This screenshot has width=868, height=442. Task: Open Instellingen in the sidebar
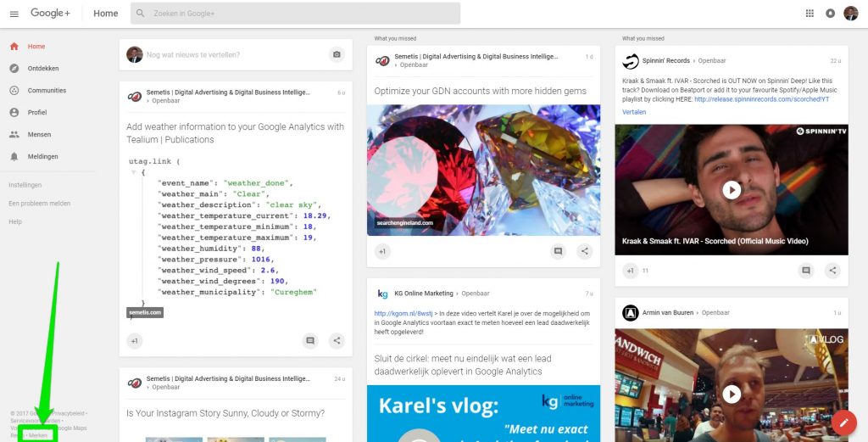tap(25, 185)
